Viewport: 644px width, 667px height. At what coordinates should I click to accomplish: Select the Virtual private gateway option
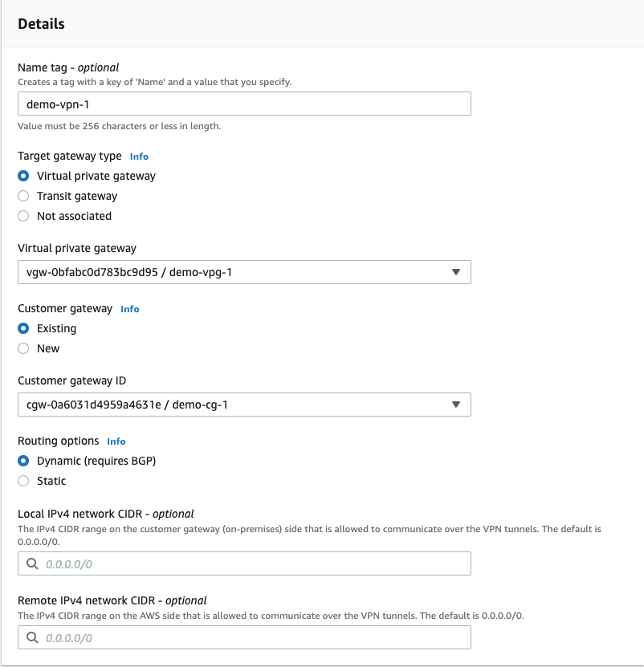click(23, 176)
